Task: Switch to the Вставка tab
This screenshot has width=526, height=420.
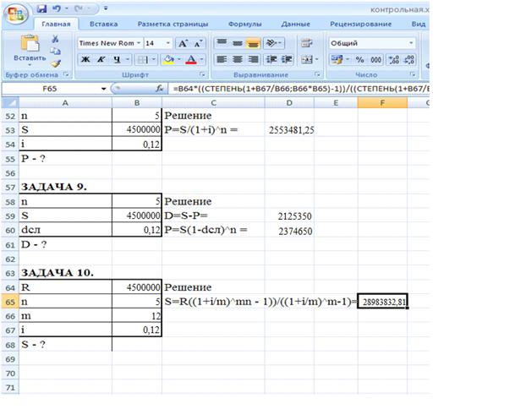Action: [x=103, y=25]
